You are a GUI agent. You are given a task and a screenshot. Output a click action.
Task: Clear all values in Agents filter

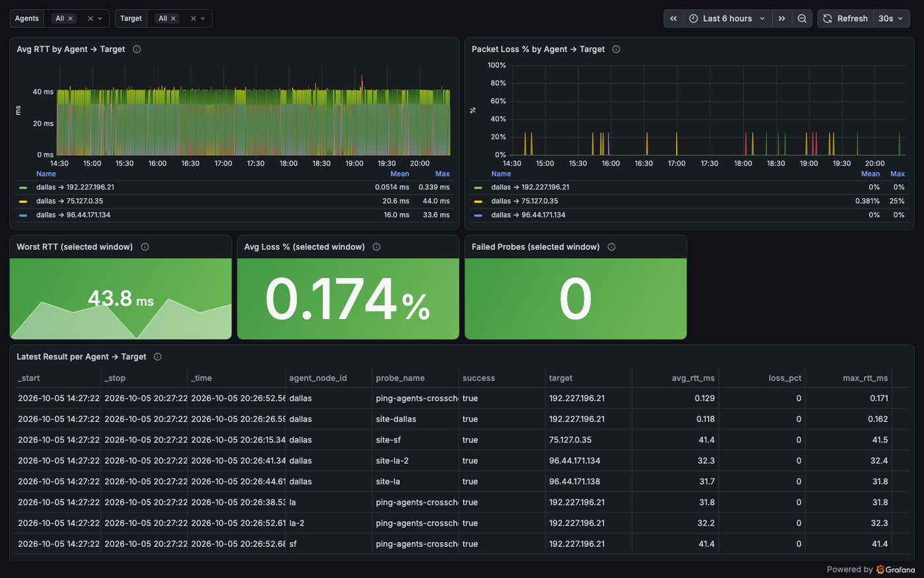(90, 18)
